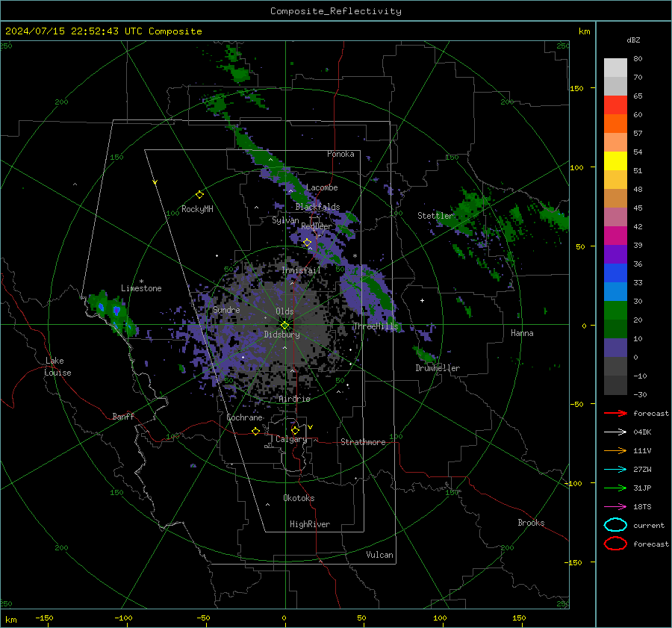Select the blue 36 dBZ color swatch
The height and width of the screenshot is (628, 672).
(x=615, y=273)
